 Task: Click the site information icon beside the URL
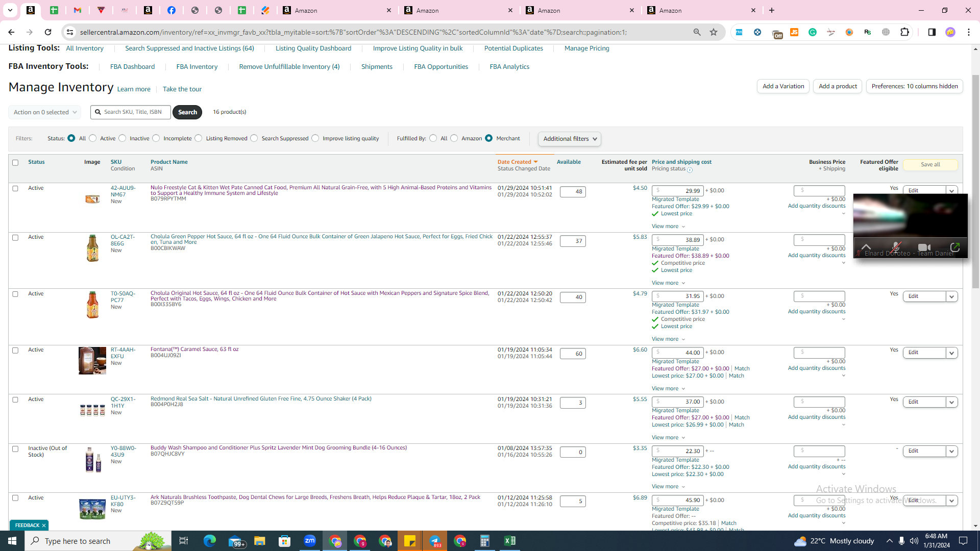[x=70, y=32]
